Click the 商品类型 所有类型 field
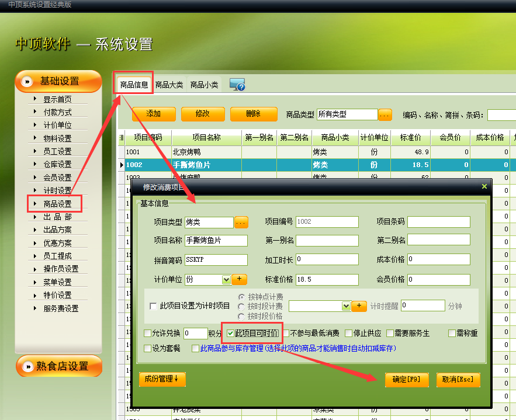Viewport: 516px width, 420px height. pyautogui.click(x=347, y=114)
